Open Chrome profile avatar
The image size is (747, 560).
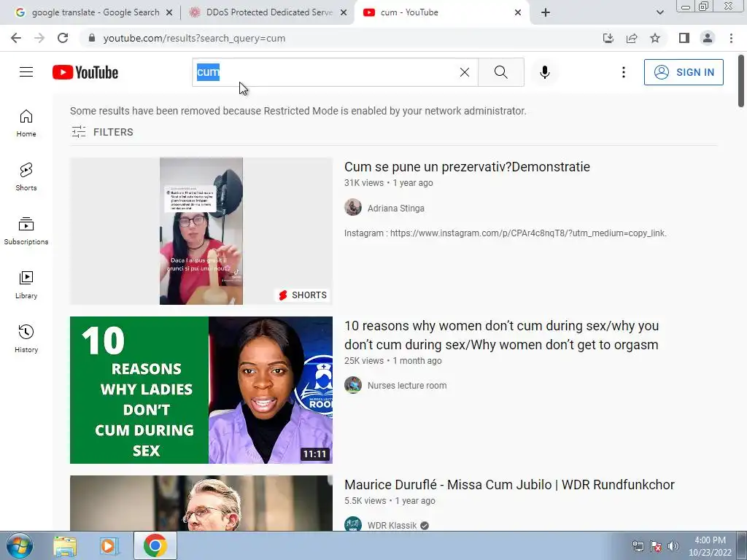coord(708,38)
